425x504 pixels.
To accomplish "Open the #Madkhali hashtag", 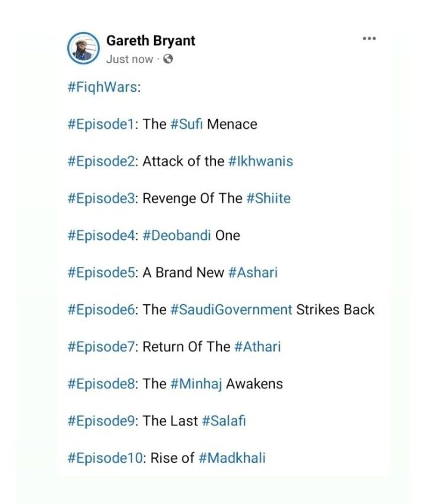I will (x=232, y=458).
